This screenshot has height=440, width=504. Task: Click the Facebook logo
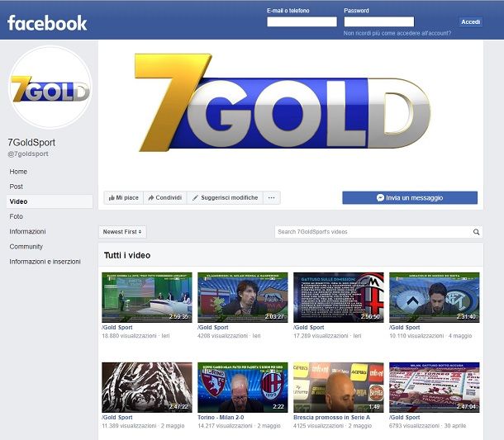47,23
